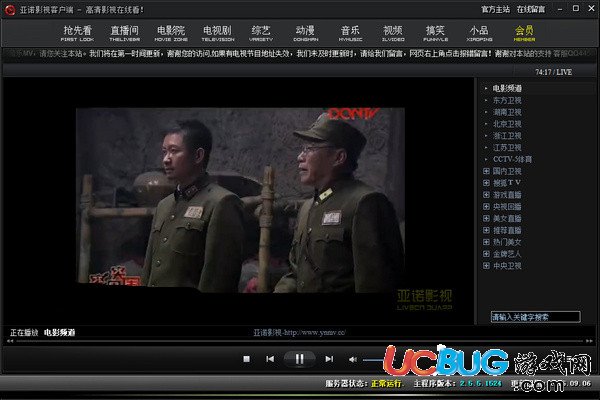Click the version number 2.6.5.1624
600x400 pixels.
tap(481, 383)
